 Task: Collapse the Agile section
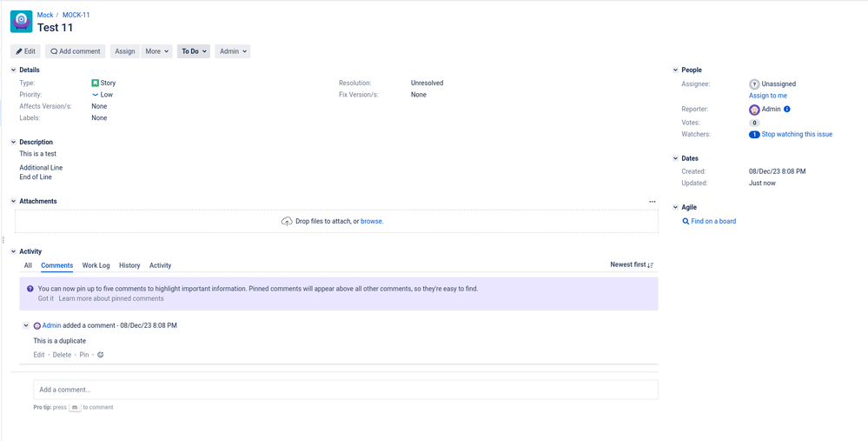(x=675, y=207)
